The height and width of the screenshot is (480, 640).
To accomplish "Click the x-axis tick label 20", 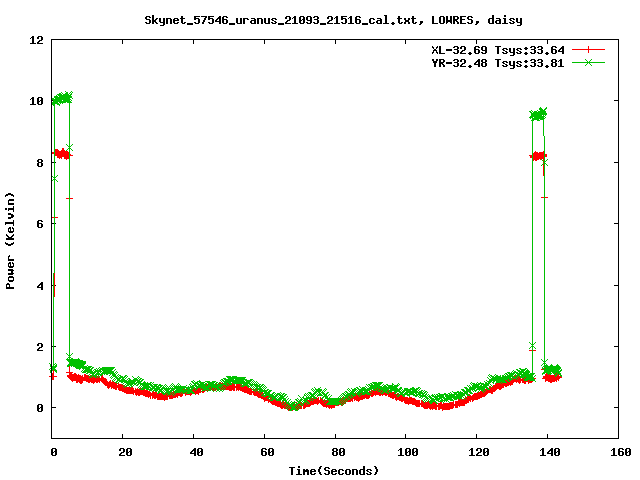I will pyautogui.click(x=125, y=452).
